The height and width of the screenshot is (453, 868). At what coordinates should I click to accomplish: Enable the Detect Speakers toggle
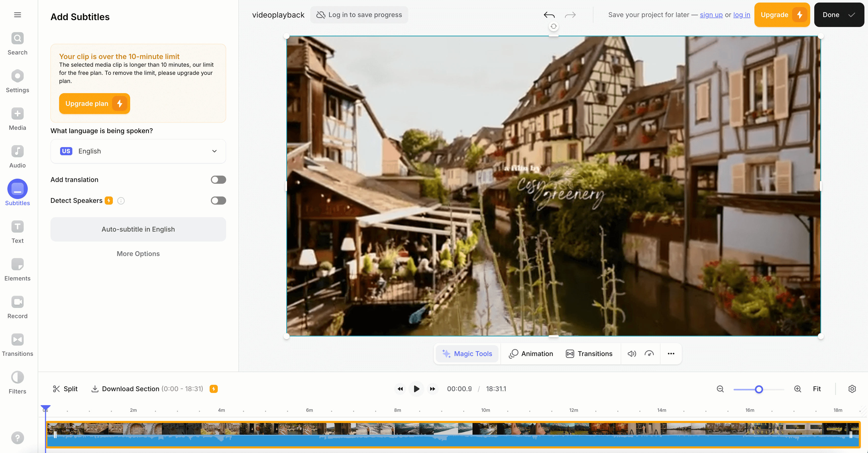[x=218, y=201]
